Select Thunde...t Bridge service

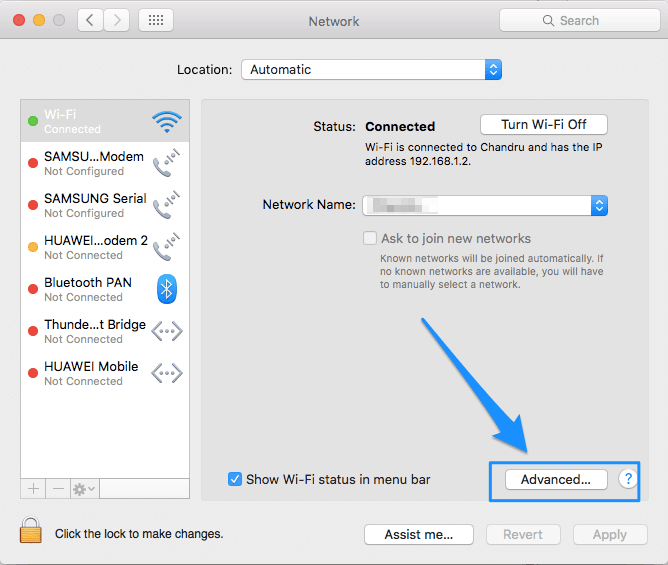click(105, 331)
